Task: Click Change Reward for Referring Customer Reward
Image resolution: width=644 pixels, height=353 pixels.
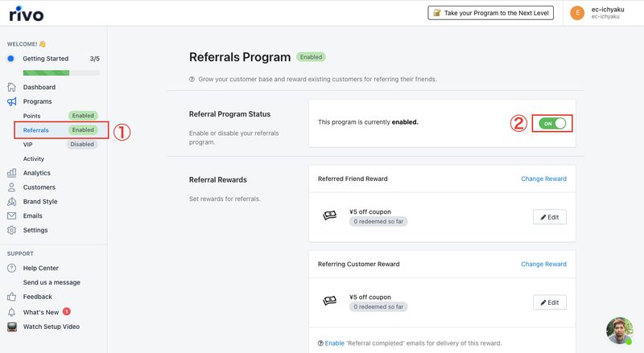Action: (543, 265)
